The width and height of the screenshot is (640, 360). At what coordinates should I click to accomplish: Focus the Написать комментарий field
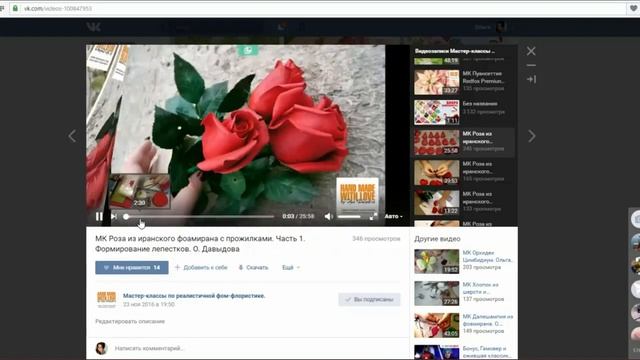pyautogui.click(x=149, y=348)
